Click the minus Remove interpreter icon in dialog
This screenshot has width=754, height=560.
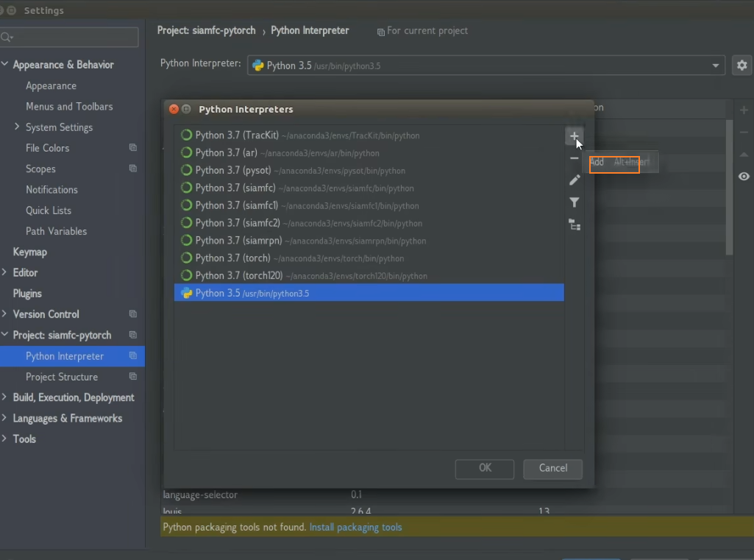coord(574,157)
